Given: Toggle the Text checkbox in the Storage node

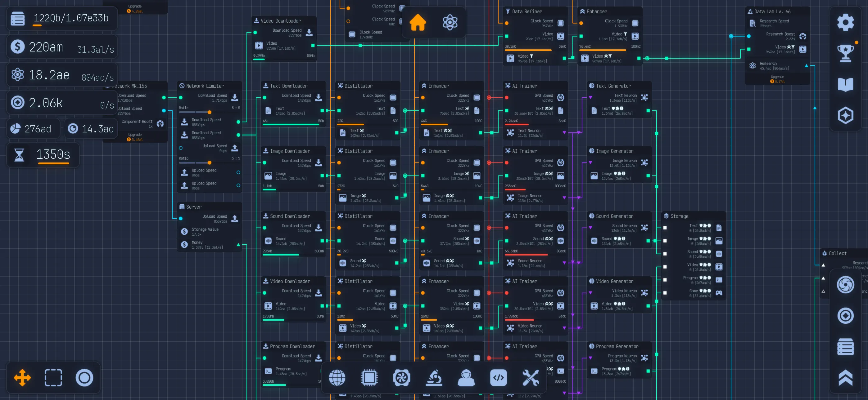Looking at the screenshot, I should (x=665, y=228).
